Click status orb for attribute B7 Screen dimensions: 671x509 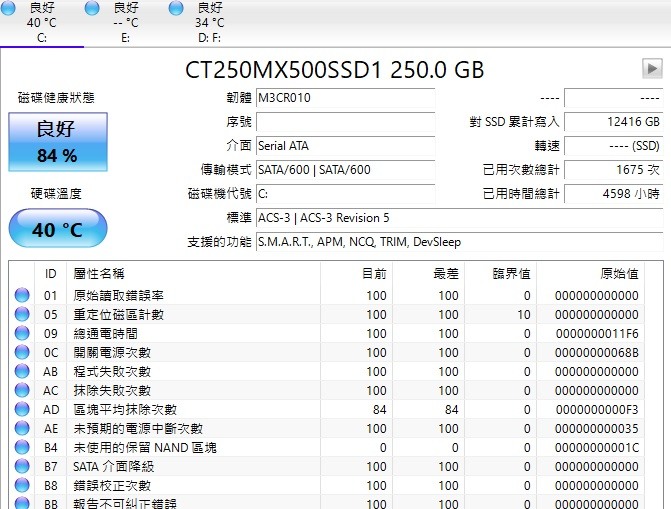[x=22, y=466]
